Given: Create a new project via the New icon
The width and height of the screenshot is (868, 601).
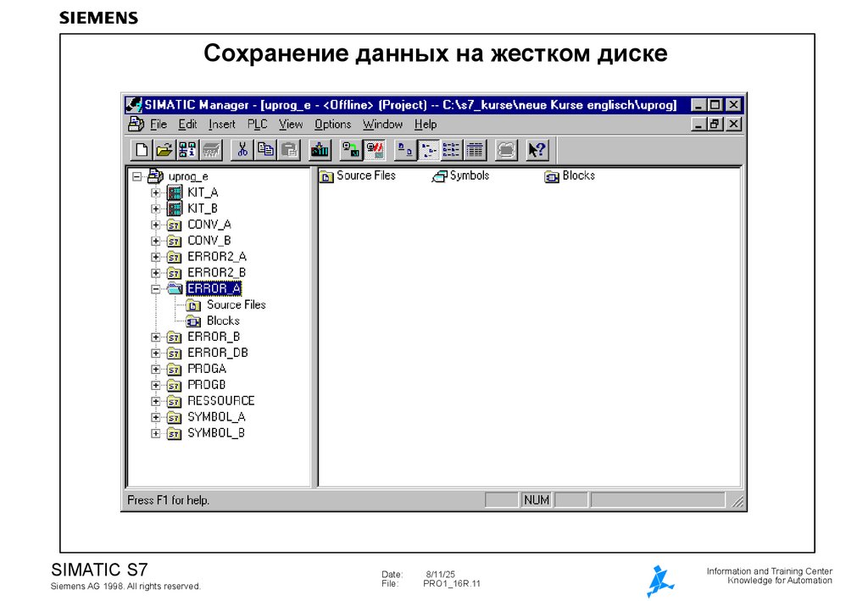Looking at the screenshot, I should (142, 149).
